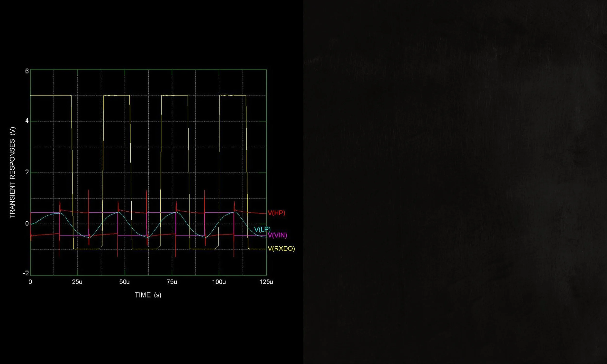607x364 pixels.
Task: Click the -2 label on voltage axis
Action: click(26, 273)
